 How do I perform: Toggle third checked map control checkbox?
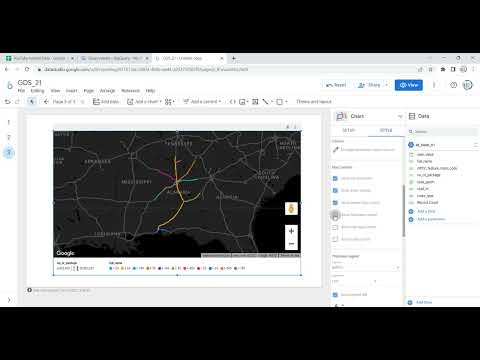click(335, 203)
